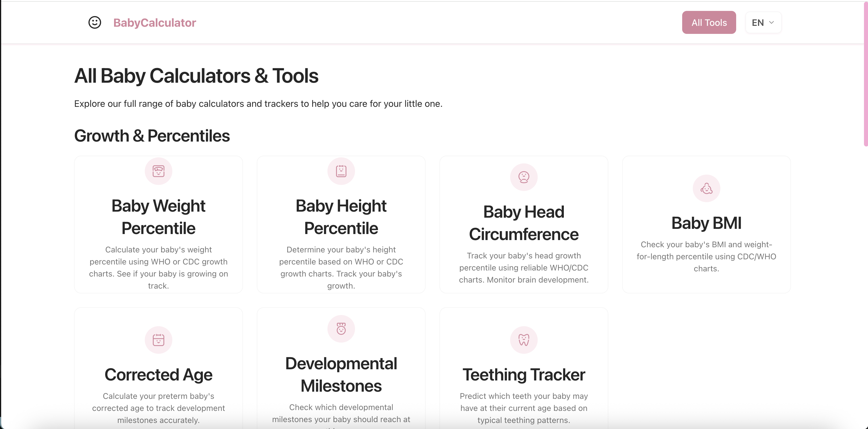The width and height of the screenshot is (868, 429).
Task: Click the Baby Height Percentile ruler icon
Action: [341, 171]
